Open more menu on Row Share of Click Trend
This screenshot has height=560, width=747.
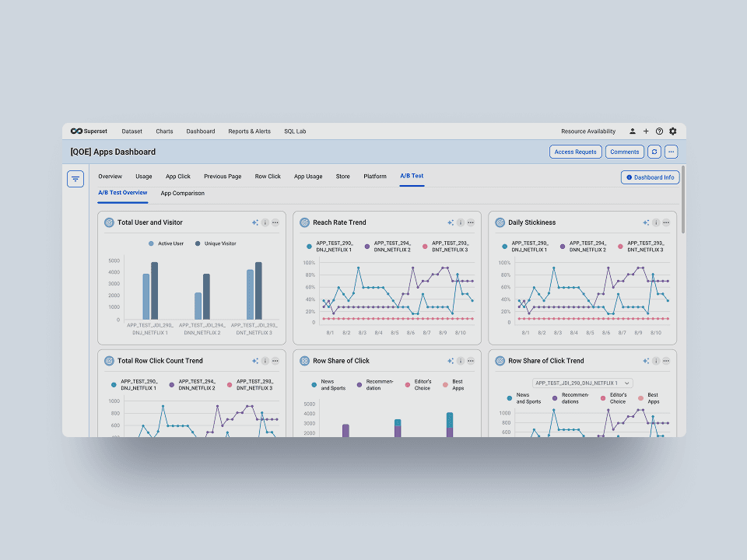click(666, 361)
